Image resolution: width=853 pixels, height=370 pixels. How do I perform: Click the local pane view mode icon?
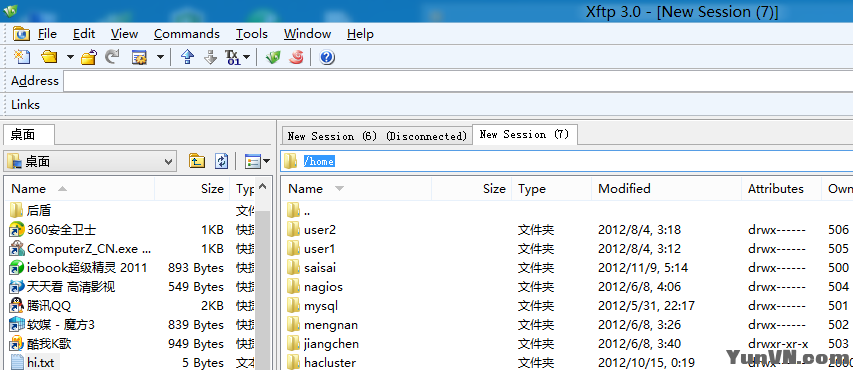252,161
